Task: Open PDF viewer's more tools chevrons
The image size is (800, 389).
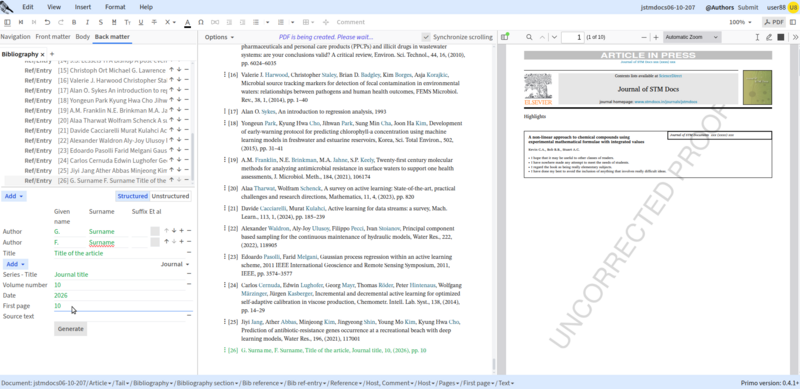Action: pyautogui.click(x=795, y=37)
